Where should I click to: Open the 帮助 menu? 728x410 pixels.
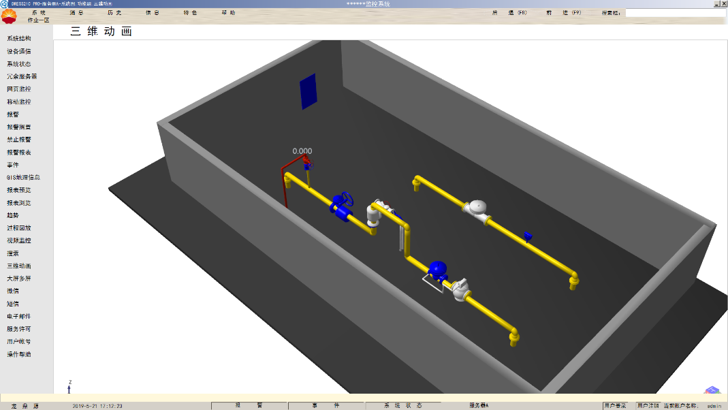point(228,13)
